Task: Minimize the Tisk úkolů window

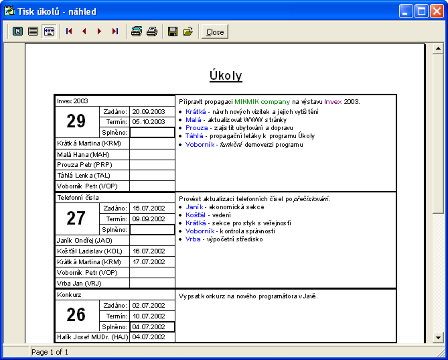Action: coord(406,11)
